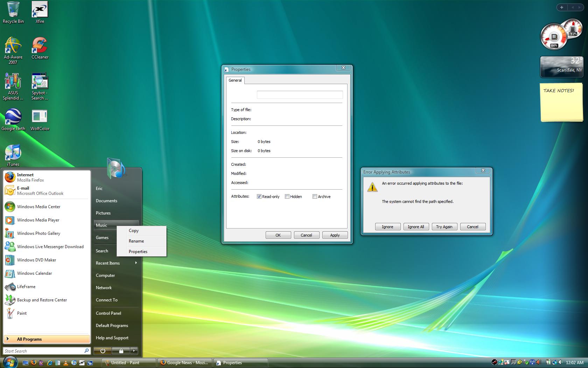Click Cancel in Error Applying Attributes dialog
This screenshot has height=368, width=588.
point(472,227)
